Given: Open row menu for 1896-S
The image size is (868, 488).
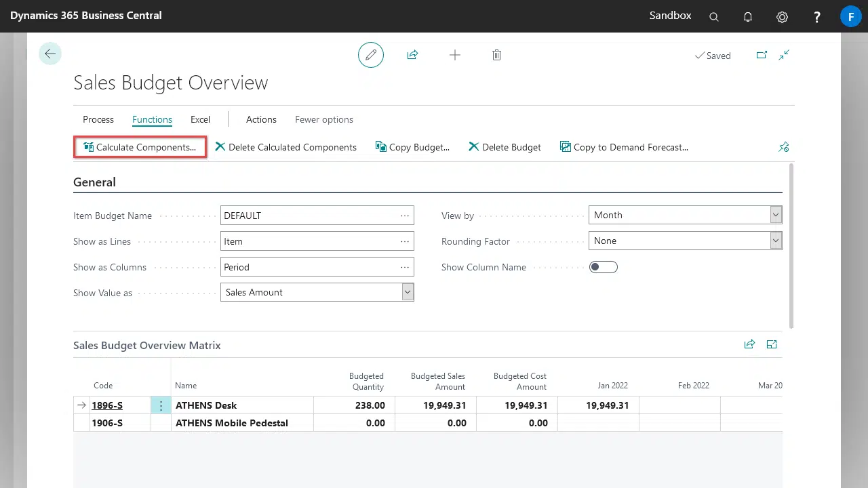Looking at the screenshot, I should pos(161,405).
